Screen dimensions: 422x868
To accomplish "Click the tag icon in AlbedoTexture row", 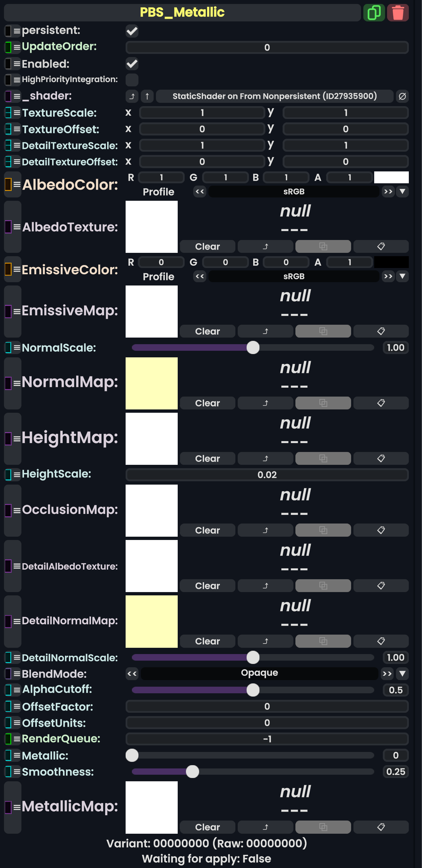I will point(380,246).
